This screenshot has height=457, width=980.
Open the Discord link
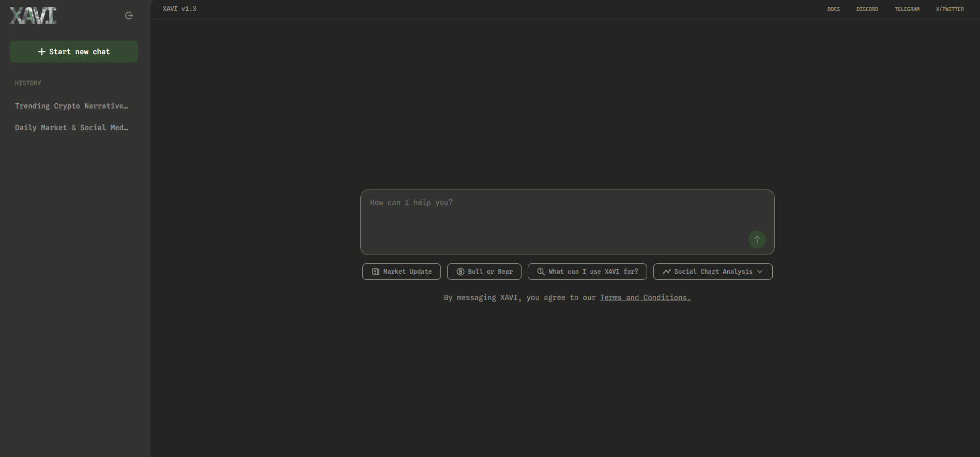(x=867, y=9)
